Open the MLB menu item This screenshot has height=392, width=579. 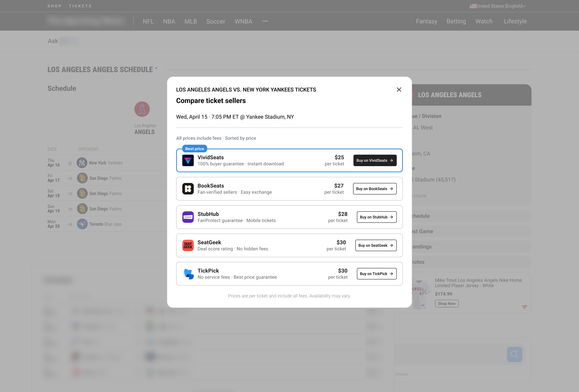(x=191, y=21)
